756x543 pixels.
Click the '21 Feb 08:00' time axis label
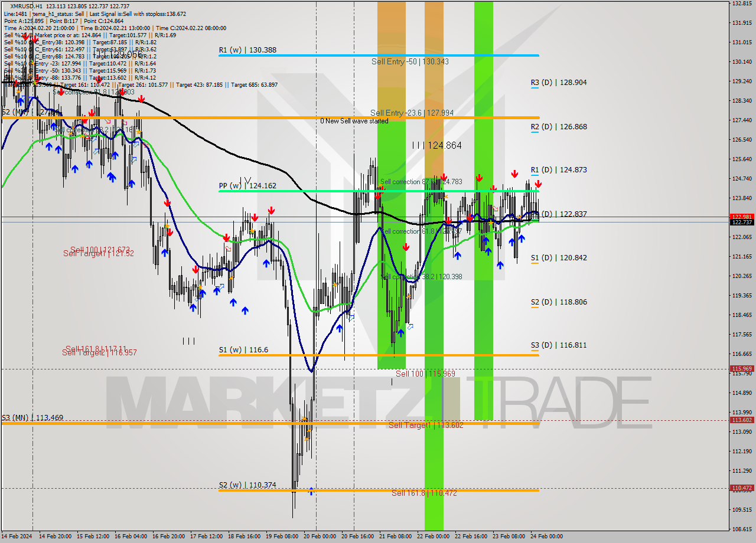pyautogui.click(x=396, y=537)
